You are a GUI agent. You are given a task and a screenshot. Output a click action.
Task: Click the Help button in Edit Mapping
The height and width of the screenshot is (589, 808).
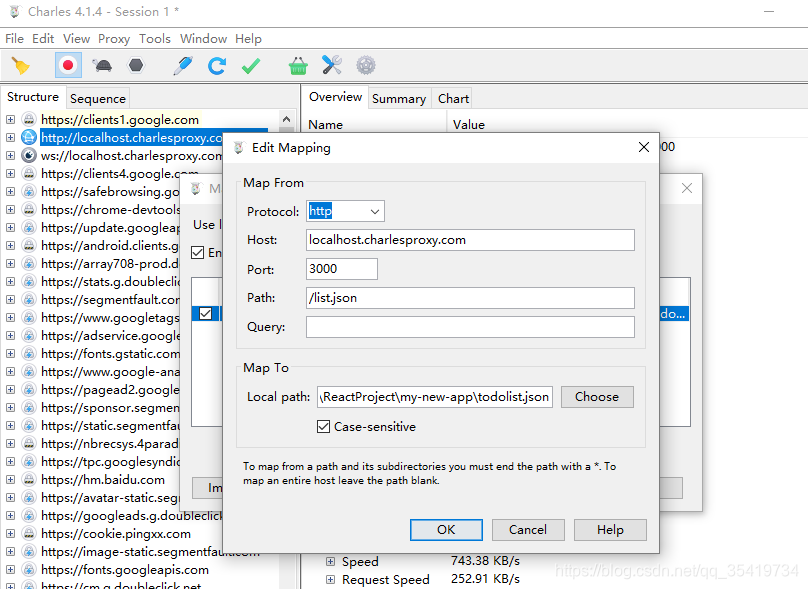coord(610,530)
